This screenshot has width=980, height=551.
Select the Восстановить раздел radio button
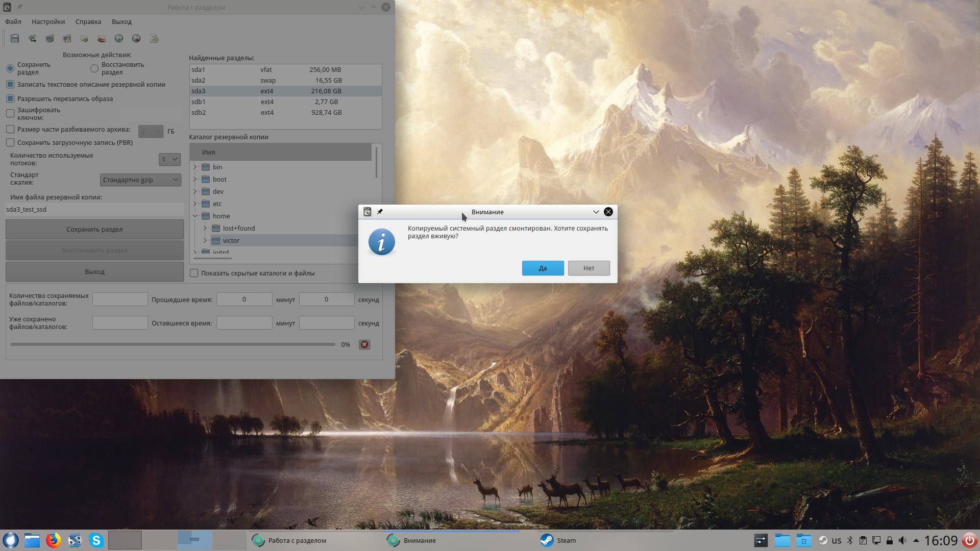94,68
